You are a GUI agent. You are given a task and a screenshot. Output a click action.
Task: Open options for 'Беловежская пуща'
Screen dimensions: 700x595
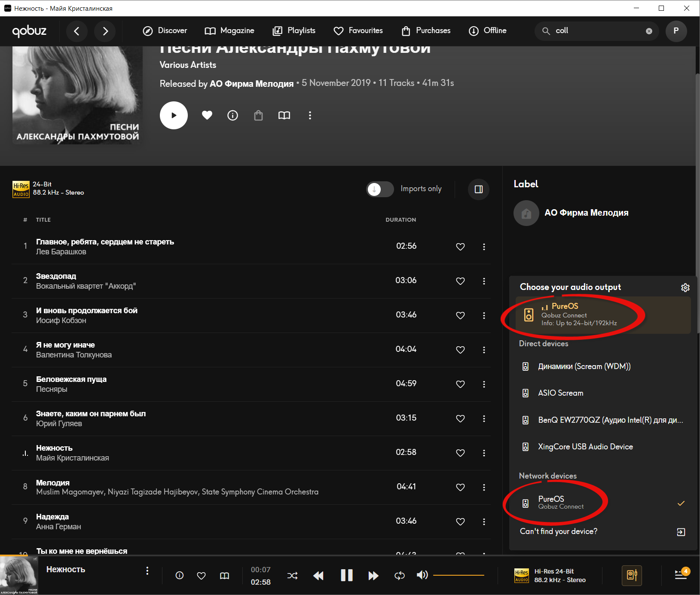click(484, 384)
